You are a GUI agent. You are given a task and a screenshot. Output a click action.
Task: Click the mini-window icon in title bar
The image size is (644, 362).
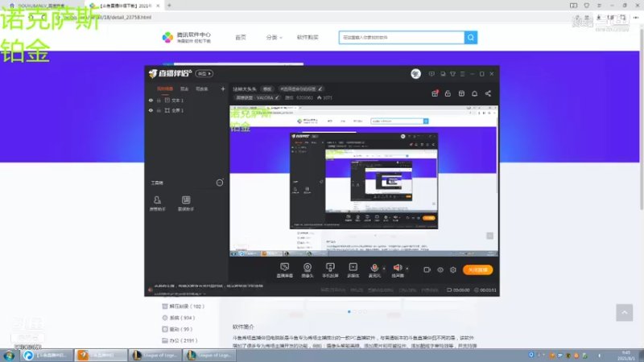pyautogui.click(x=443, y=74)
